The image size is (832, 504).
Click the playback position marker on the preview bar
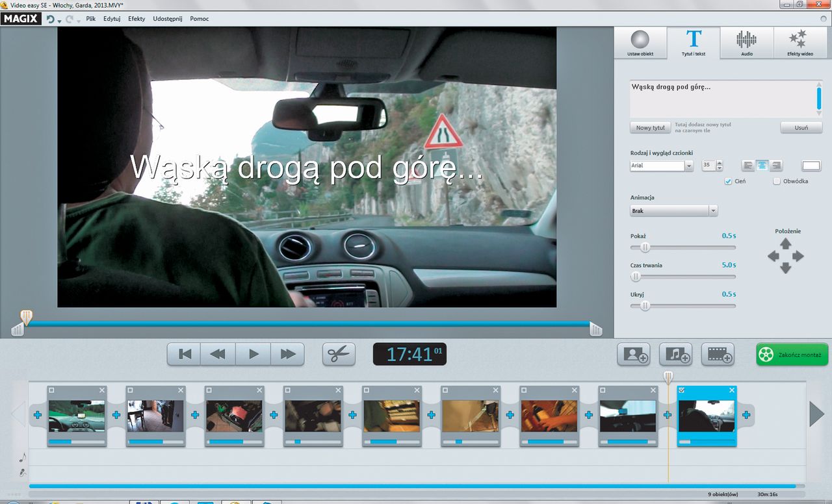[26, 317]
